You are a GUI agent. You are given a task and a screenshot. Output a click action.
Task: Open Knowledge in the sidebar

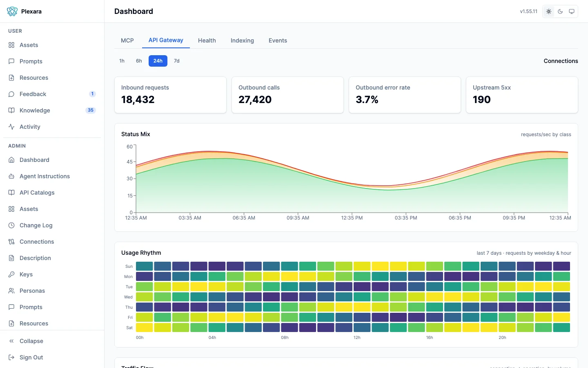tap(52, 110)
